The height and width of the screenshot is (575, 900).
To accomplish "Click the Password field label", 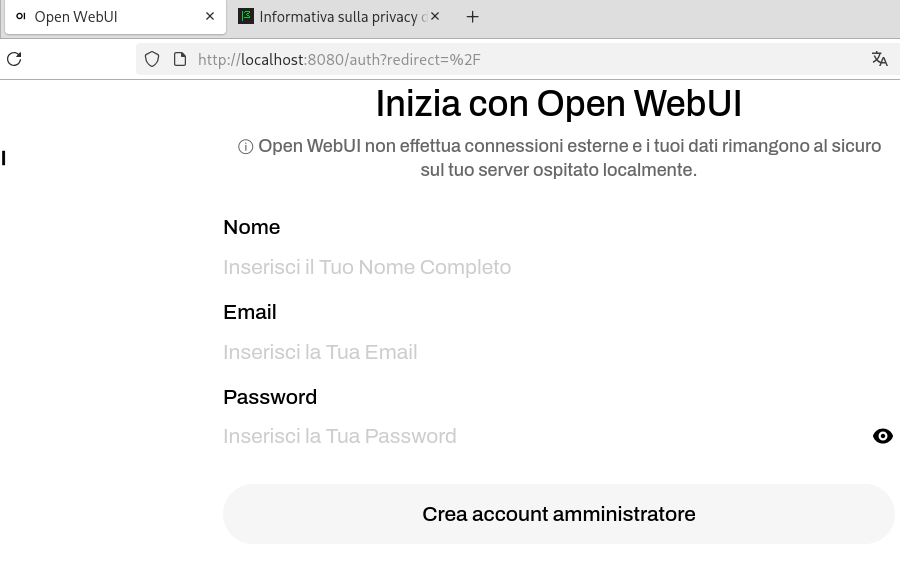I will point(270,397).
